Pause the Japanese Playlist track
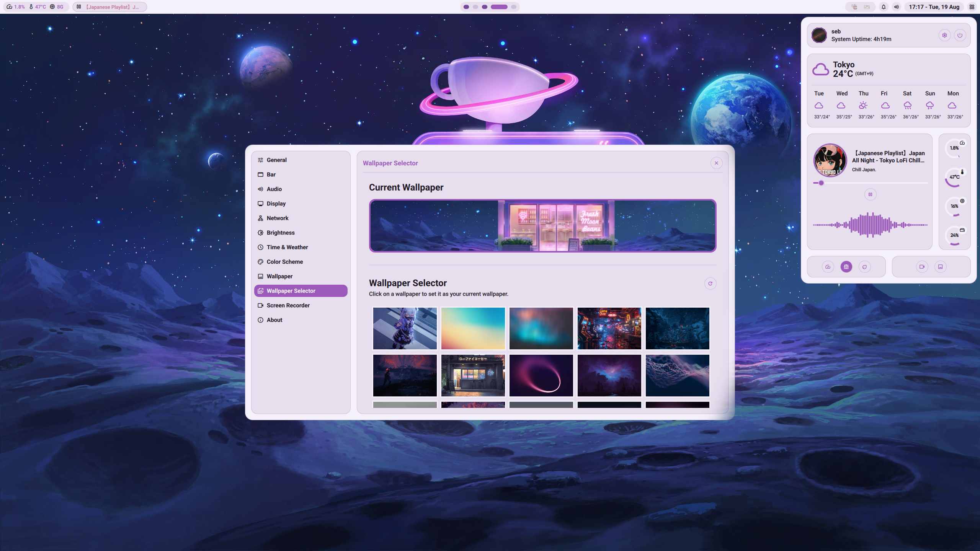980x551 pixels. (x=870, y=194)
